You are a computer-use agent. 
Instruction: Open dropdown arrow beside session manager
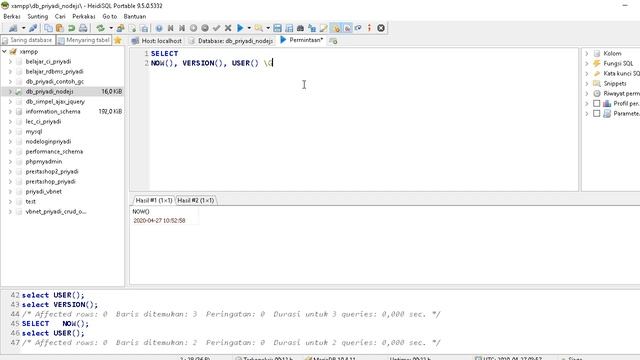(23, 28)
